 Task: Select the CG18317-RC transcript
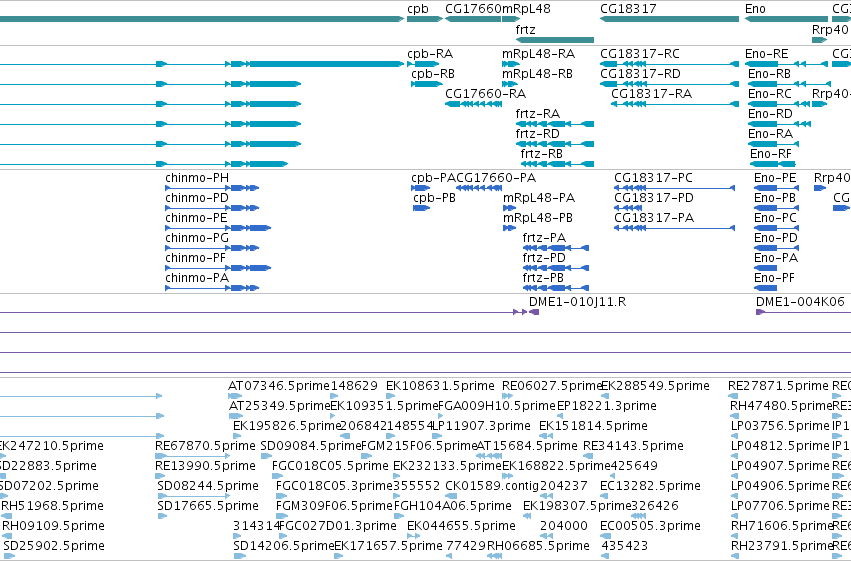669,64
